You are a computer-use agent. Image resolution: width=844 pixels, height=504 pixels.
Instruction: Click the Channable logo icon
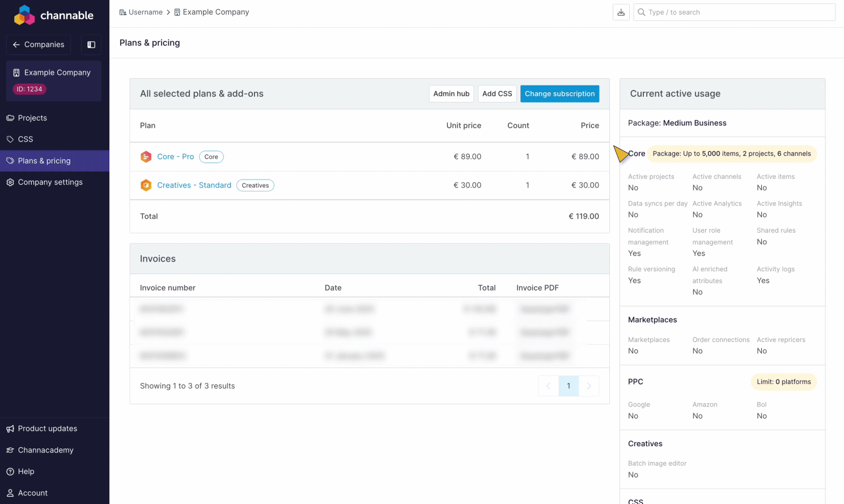[x=24, y=15]
